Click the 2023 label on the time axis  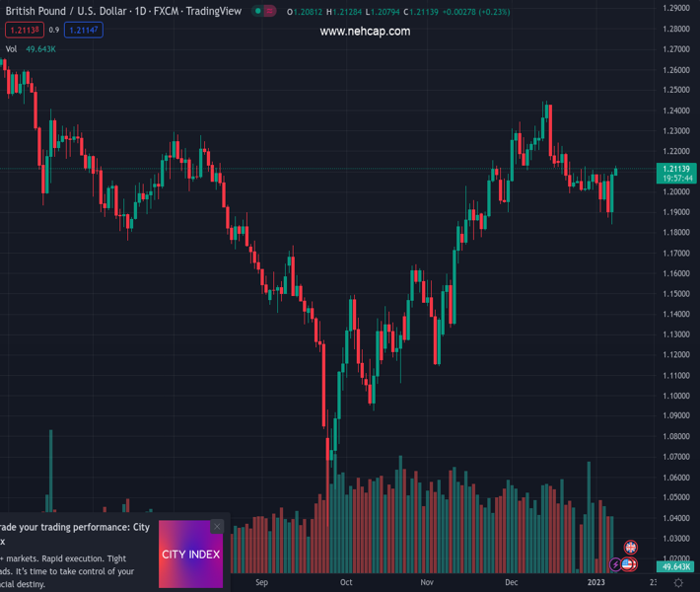click(595, 583)
